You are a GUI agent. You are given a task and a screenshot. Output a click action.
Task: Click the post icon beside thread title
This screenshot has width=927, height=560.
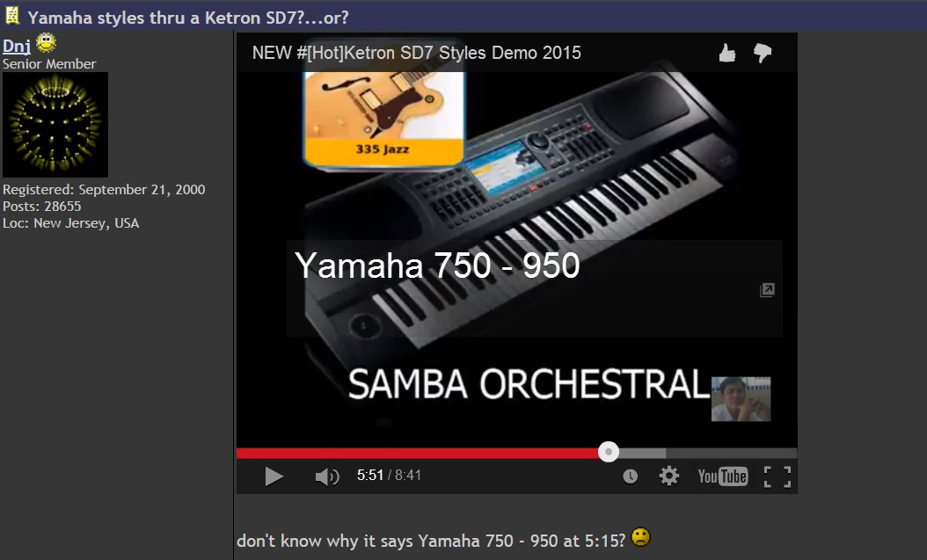[x=11, y=15]
